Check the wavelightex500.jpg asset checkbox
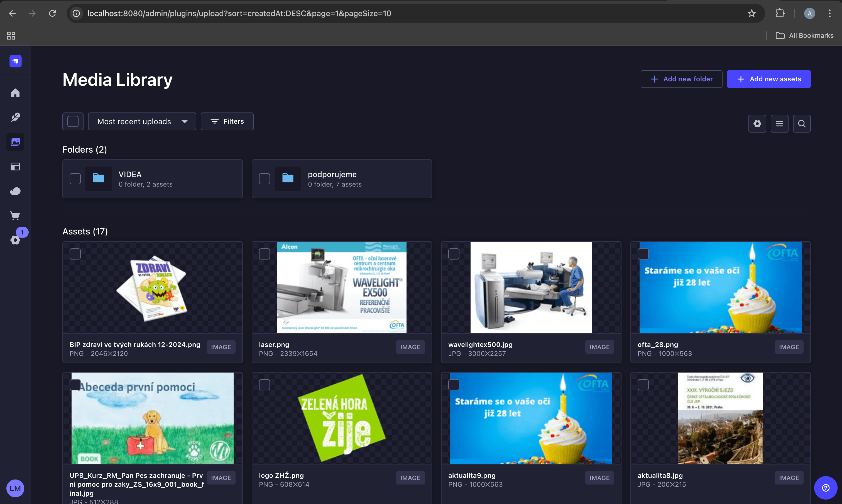Viewport: 842px width, 504px height. 454,254
